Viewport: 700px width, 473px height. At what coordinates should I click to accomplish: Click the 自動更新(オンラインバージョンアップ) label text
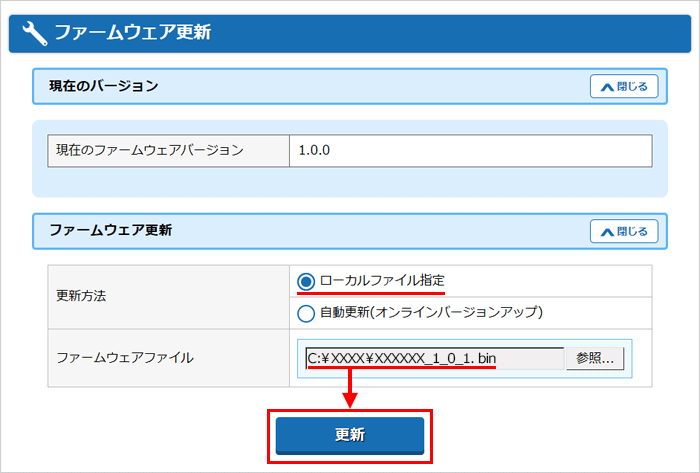coord(431,313)
